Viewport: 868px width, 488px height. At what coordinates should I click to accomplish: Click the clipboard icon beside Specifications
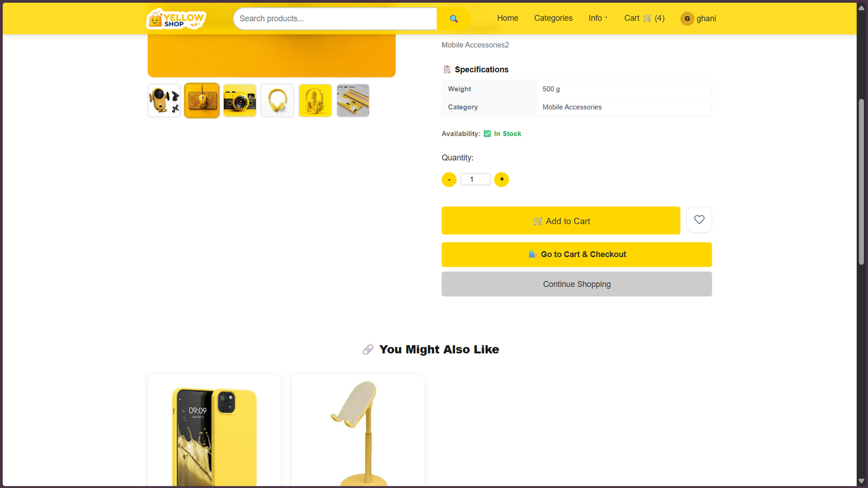[447, 69]
